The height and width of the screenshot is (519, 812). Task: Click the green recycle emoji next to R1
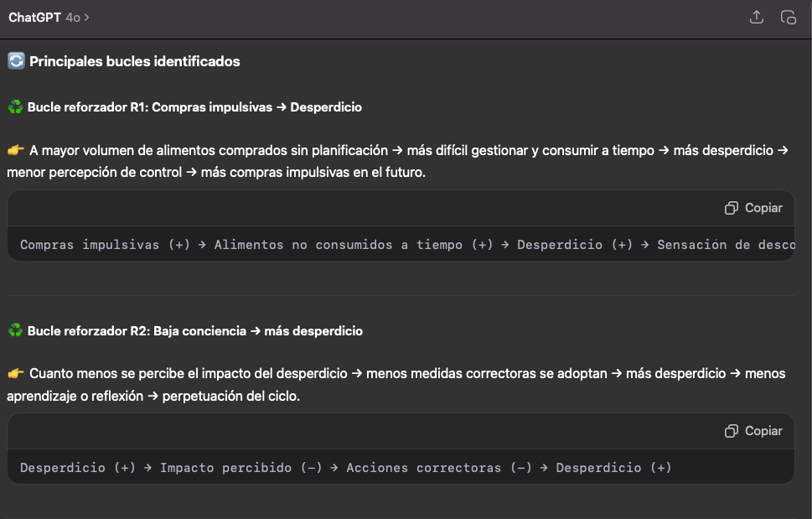point(15,107)
